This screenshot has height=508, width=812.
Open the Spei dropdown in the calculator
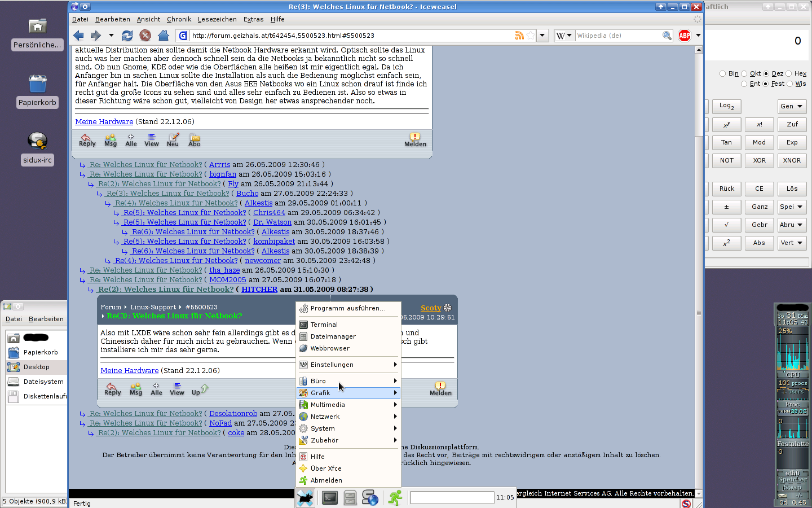792,207
